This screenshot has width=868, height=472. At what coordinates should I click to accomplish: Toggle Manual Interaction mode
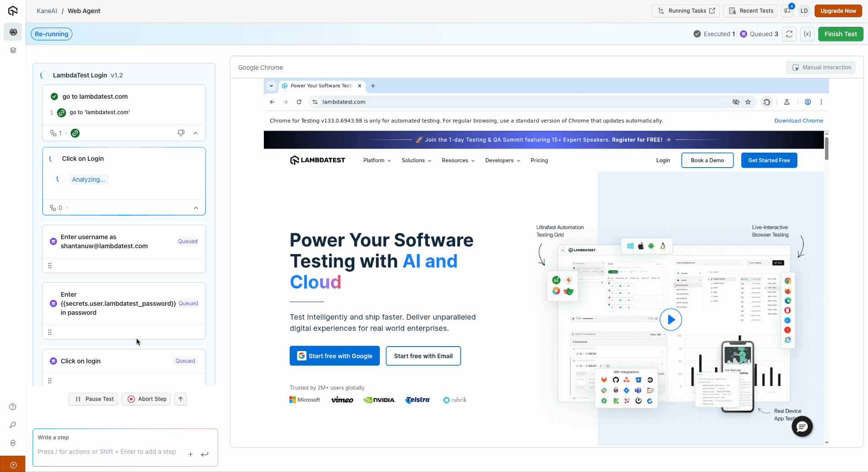820,67
